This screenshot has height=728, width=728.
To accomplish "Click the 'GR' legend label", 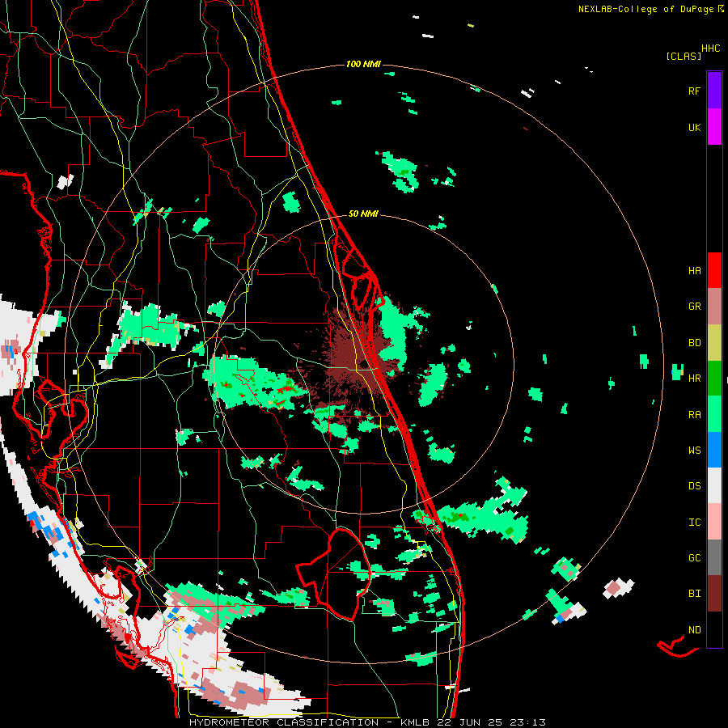I will tap(694, 307).
